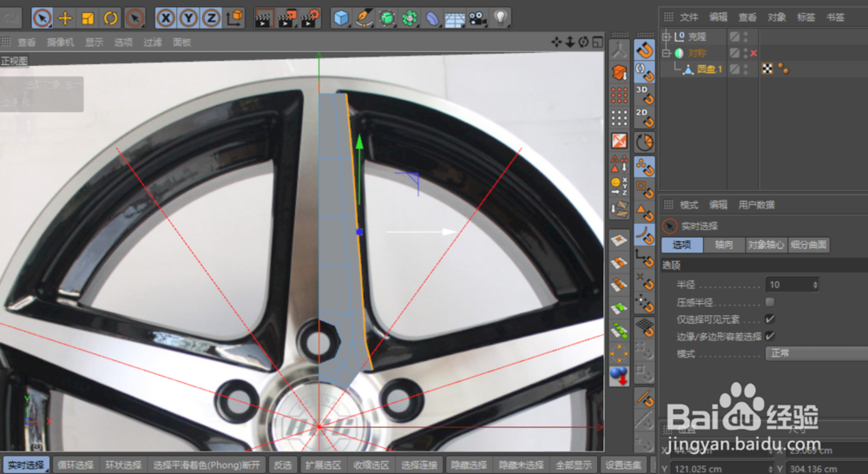868x474 pixels.
Task: Select the Move tool
Action: 65,18
